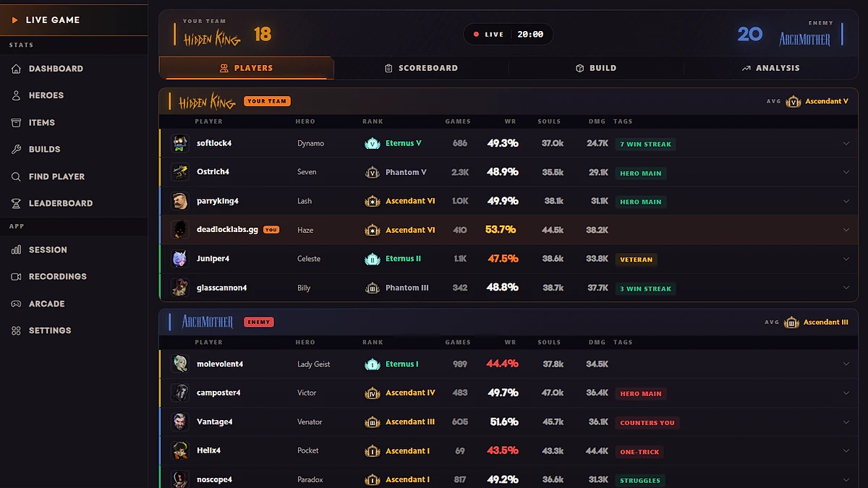Click Ostrich4's Phantom V rank badge
Screen dimensions: 868x488
click(372, 172)
